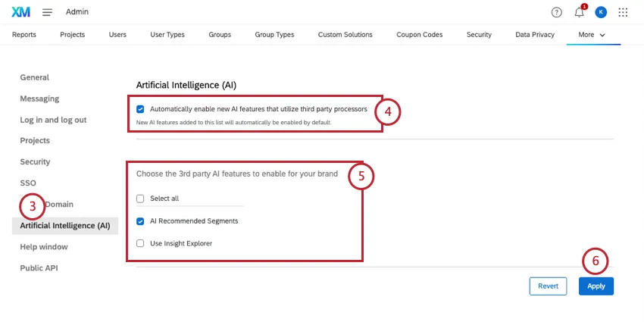Open Help window settings section

44,247
